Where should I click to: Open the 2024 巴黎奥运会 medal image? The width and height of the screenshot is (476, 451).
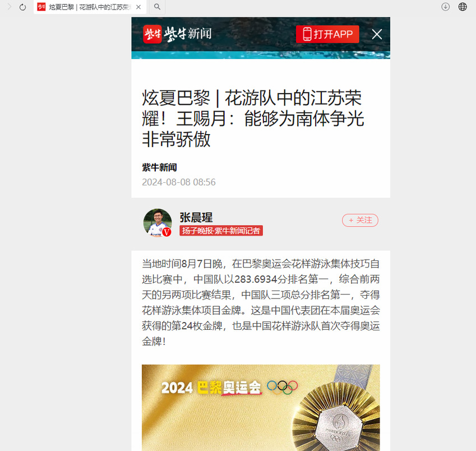click(x=261, y=408)
